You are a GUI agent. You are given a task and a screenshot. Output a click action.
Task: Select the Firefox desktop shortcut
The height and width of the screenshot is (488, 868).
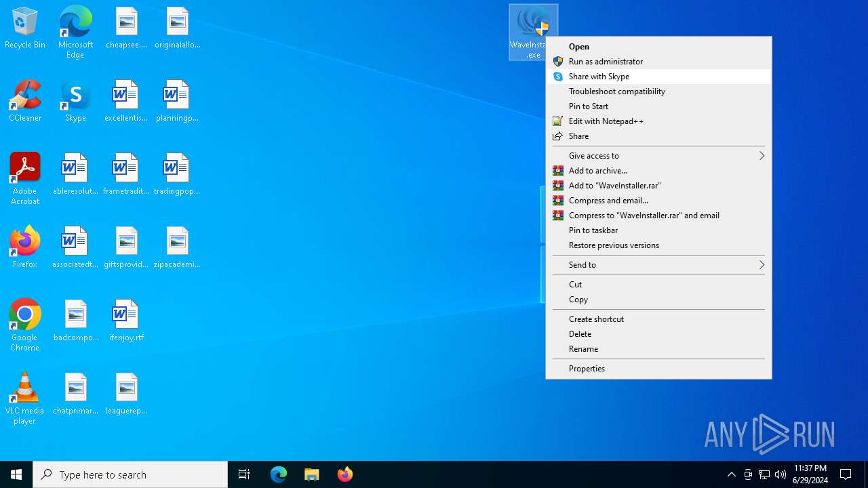pyautogui.click(x=25, y=247)
